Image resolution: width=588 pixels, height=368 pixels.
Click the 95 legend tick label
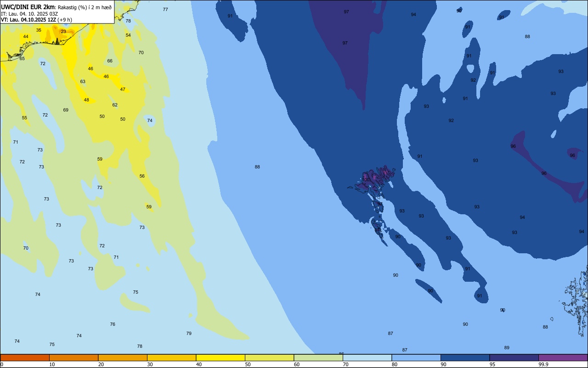492,364
